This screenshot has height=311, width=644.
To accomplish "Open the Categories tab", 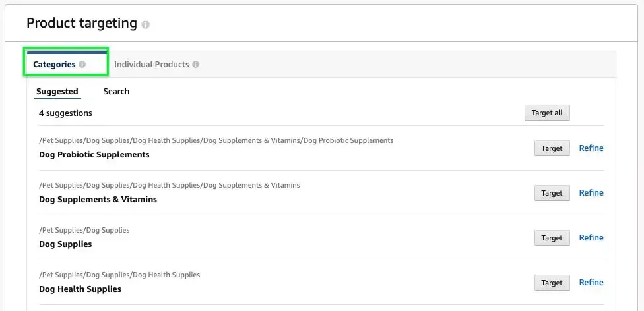I will click(54, 65).
